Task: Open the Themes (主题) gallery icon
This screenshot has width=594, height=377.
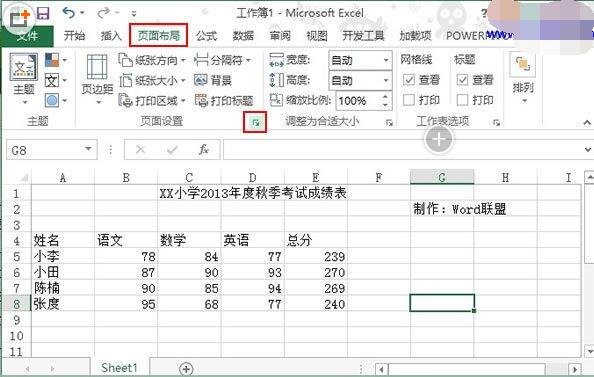Action: [23, 67]
